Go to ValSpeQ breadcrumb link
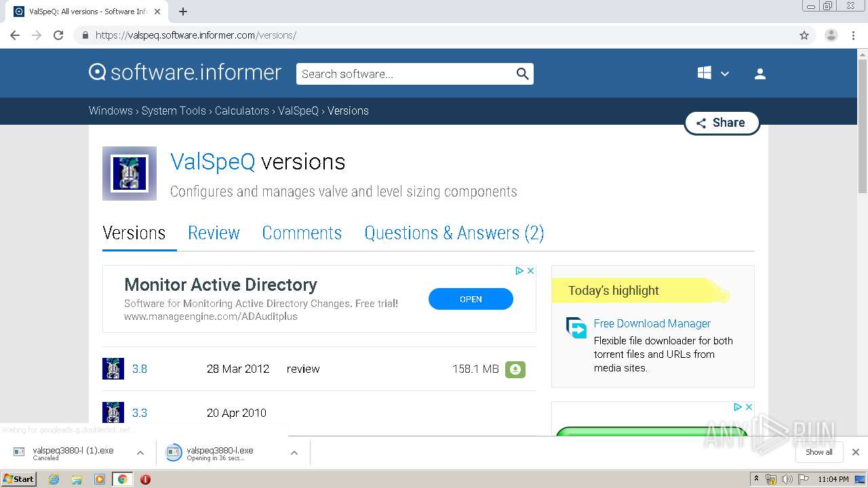868x488 pixels. point(298,110)
